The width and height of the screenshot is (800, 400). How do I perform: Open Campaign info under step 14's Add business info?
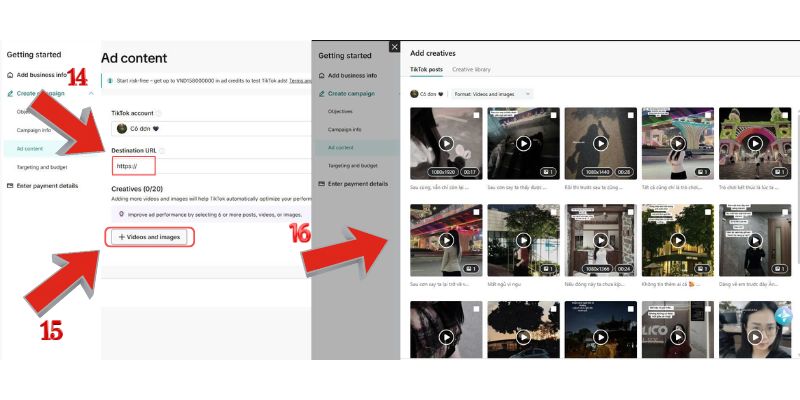click(x=34, y=130)
